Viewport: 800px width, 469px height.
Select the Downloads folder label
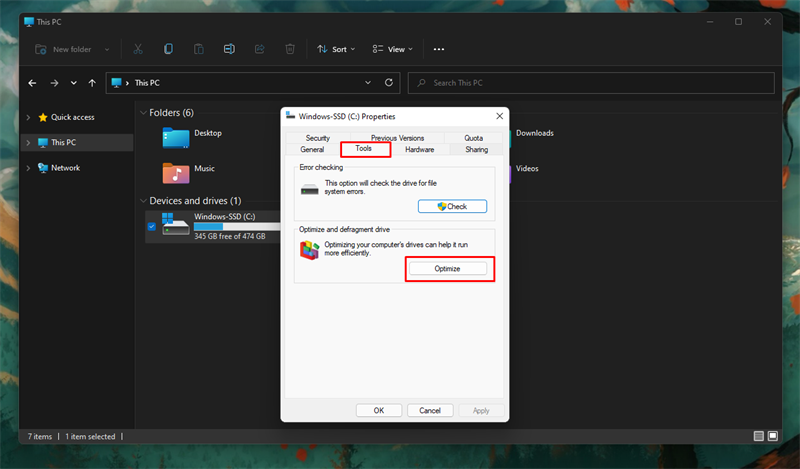[x=535, y=133]
